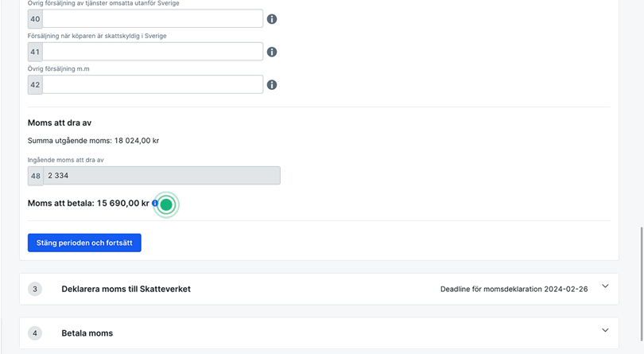Click info icon beside field 41
Screen dimensions: 644x354
click(x=272, y=52)
